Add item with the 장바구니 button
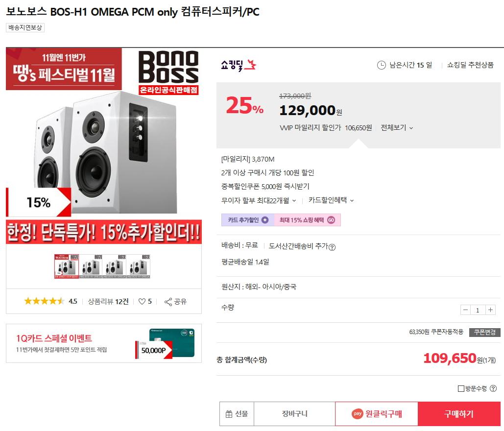 294,414
